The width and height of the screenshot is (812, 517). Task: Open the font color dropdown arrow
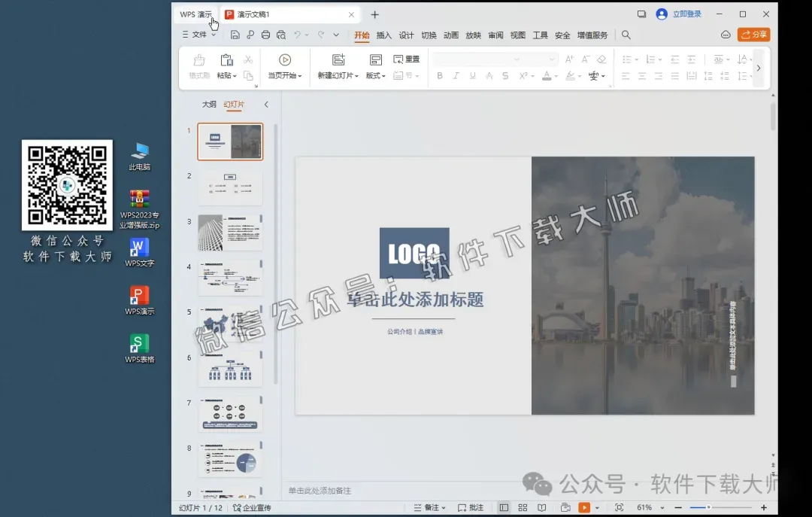click(556, 76)
